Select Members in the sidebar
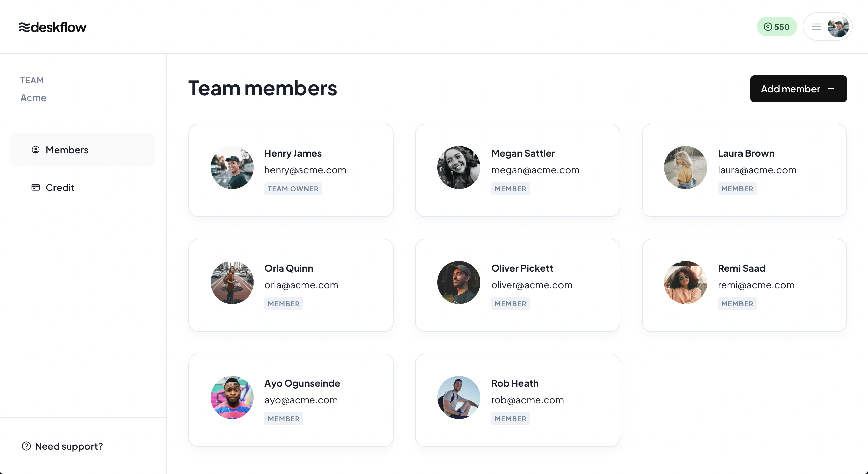Image resolution: width=868 pixels, height=474 pixels. point(67,150)
